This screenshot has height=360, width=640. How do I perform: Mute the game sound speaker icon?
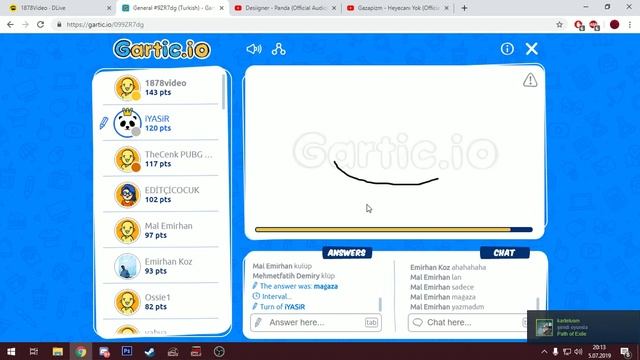[253, 49]
